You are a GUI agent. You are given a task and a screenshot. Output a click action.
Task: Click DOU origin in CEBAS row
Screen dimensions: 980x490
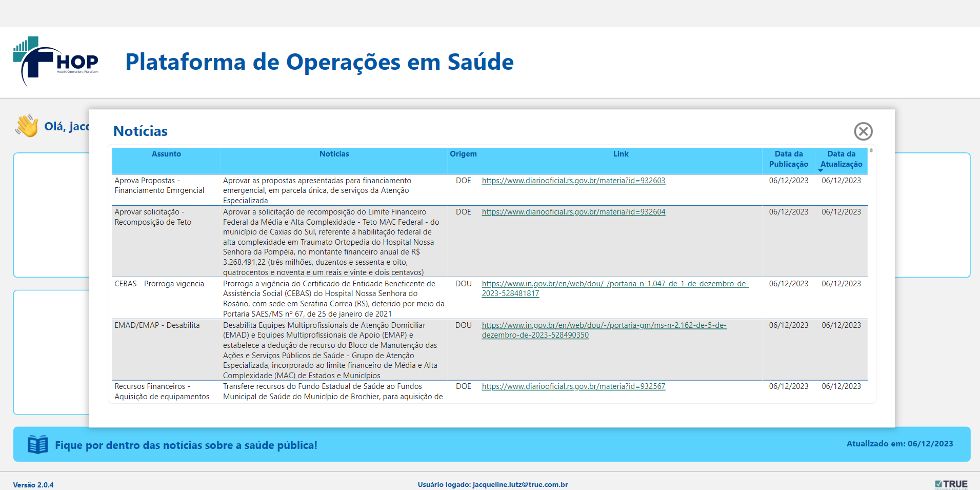tap(463, 284)
